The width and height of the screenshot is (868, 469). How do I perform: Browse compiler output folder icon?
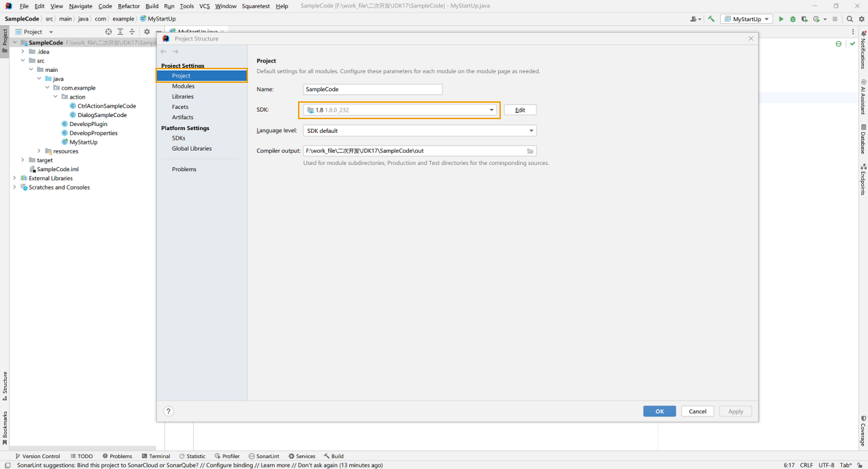530,151
